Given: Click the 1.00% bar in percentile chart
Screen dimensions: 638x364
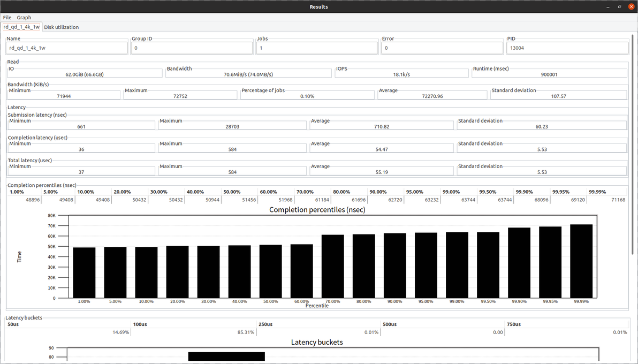Looking at the screenshot, I should (x=84, y=273).
